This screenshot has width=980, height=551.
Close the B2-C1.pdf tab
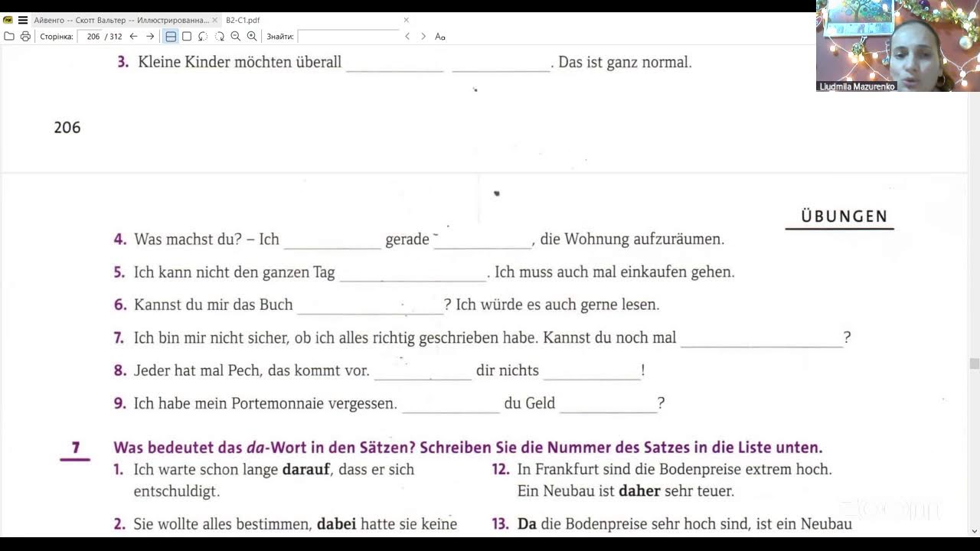pyautogui.click(x=407, y=20)
